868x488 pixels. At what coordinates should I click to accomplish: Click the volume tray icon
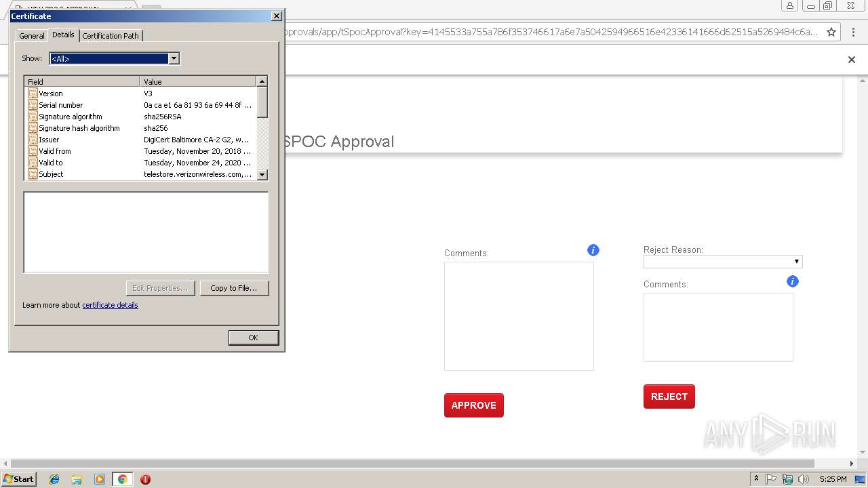pyautogui.click(x=804, y=479)
